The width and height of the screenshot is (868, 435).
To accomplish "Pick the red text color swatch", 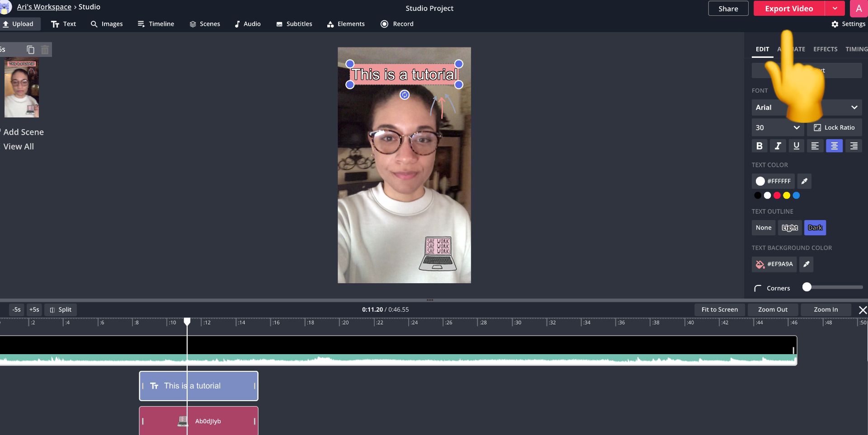I will click(777, 196).
